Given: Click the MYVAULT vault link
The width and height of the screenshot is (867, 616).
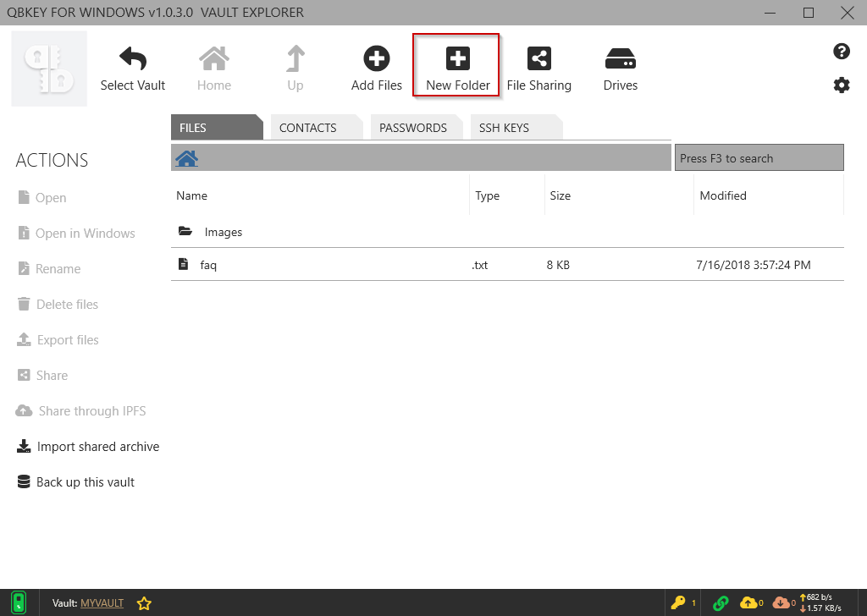Looking at the screenshot, I should pyautogui.click(x=102, y=603).
